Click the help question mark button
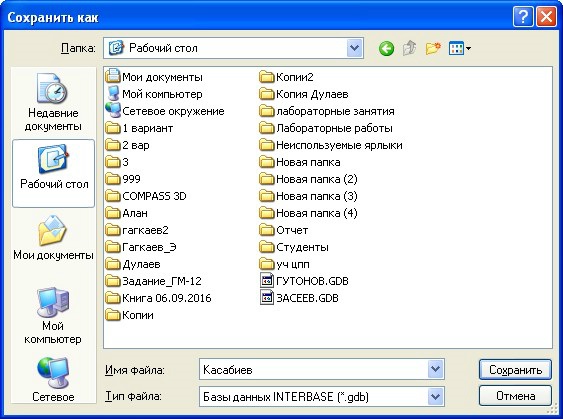 523,17
